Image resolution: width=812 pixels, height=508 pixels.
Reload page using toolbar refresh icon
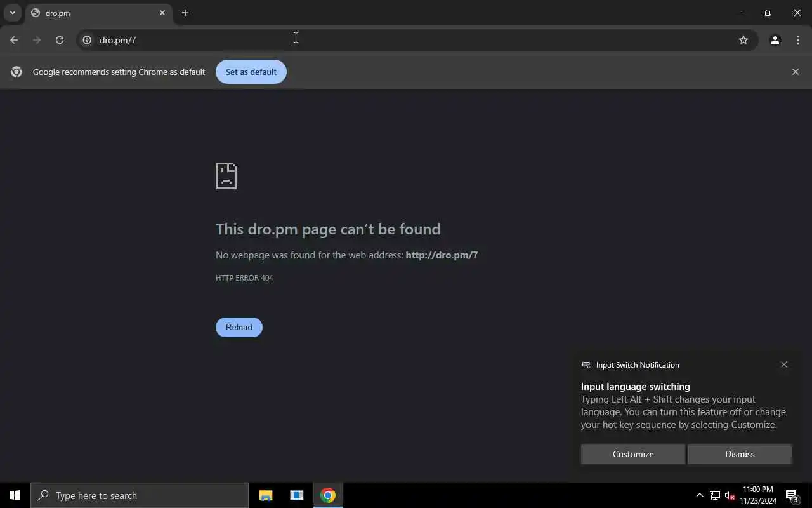click(x=60, y=40)
